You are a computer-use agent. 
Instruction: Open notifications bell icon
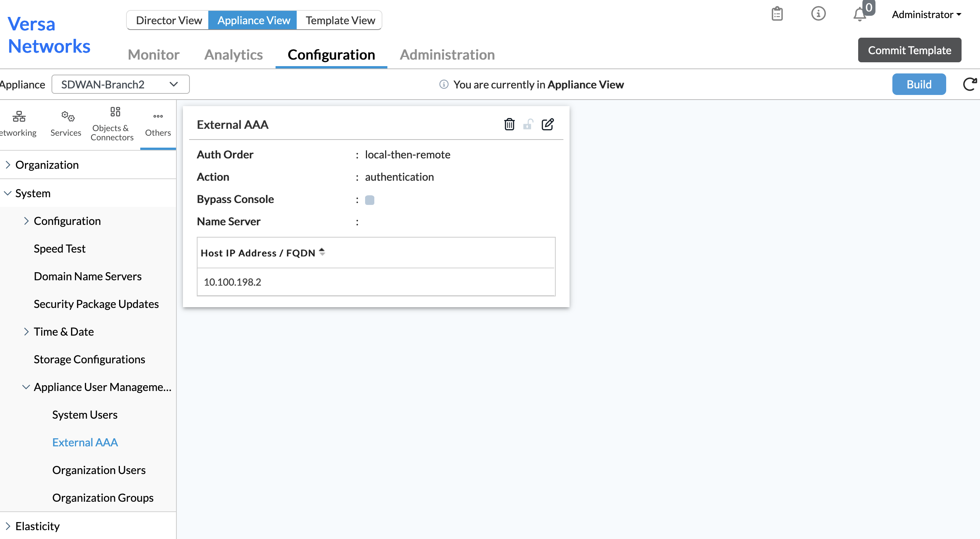point(860,15)
